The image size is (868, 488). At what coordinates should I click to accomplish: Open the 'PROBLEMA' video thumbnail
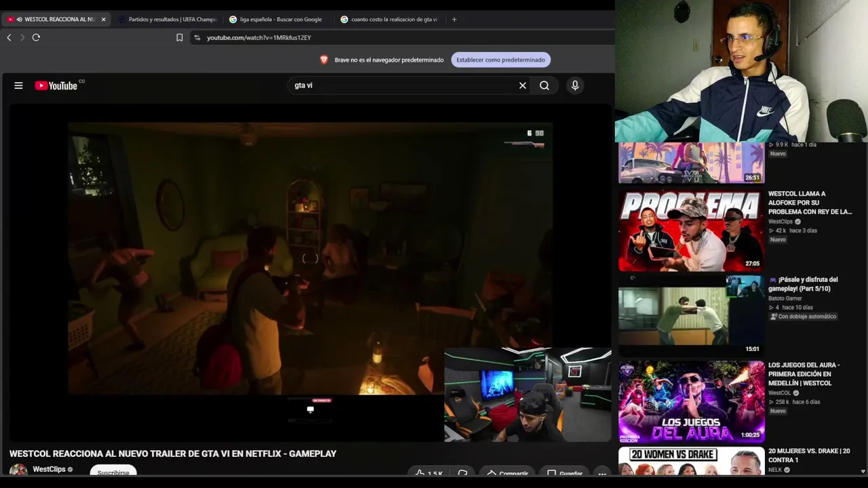pyautogui.click(x=691, y=230)
